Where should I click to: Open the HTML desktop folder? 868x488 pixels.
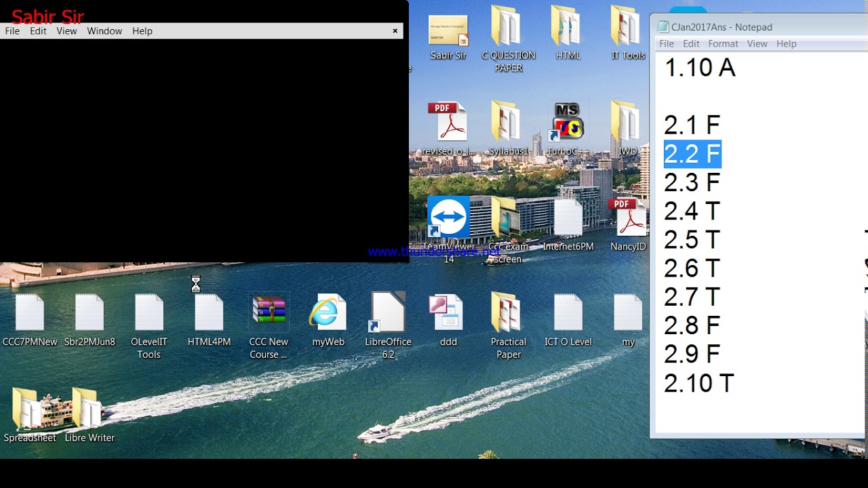coord(568,33)
